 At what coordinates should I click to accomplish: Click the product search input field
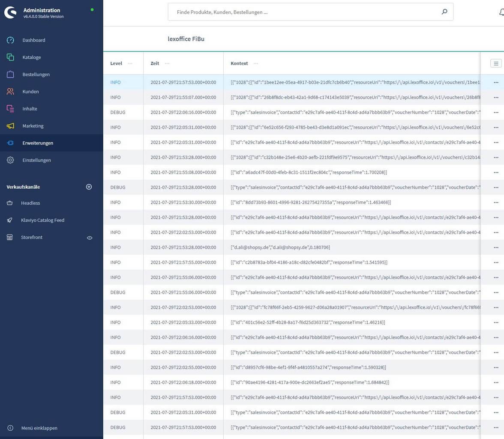[304, 12]
